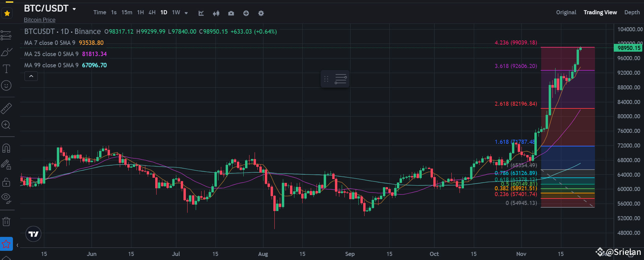Click the 104000.00 price axis label
644x260 pixels.
[x=630, y=29]
